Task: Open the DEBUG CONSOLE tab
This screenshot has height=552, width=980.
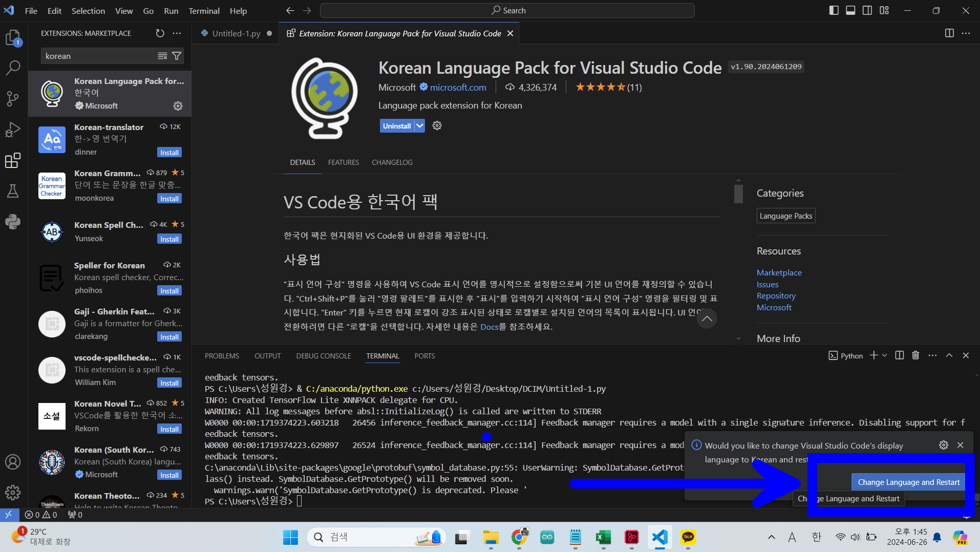Action: 324,356
